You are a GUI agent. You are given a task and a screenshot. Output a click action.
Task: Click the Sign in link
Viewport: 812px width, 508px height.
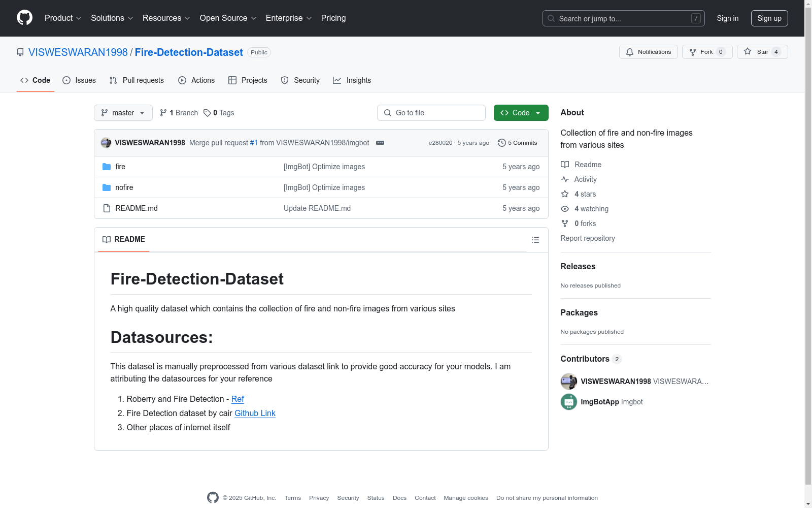pyautogui.click(x=728, y=18)
